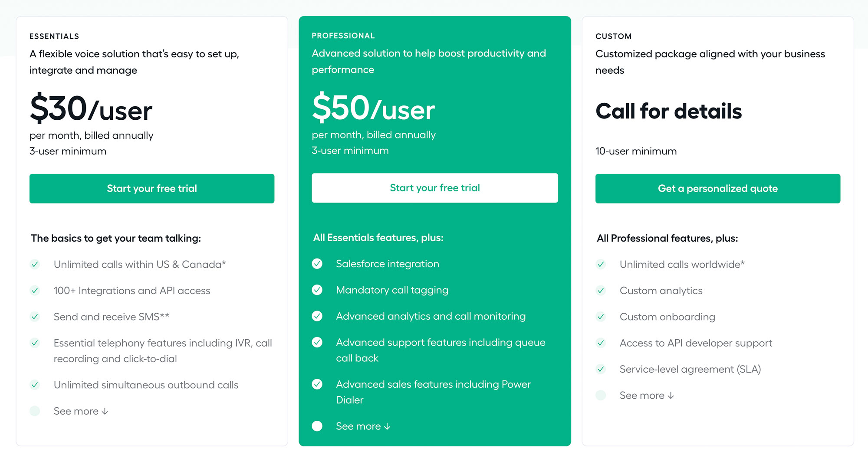Viewport: 868px width, 465px height.
Task: Click checkmark icon next to Mandatory call tagging
Action: (x=317, y=290)
